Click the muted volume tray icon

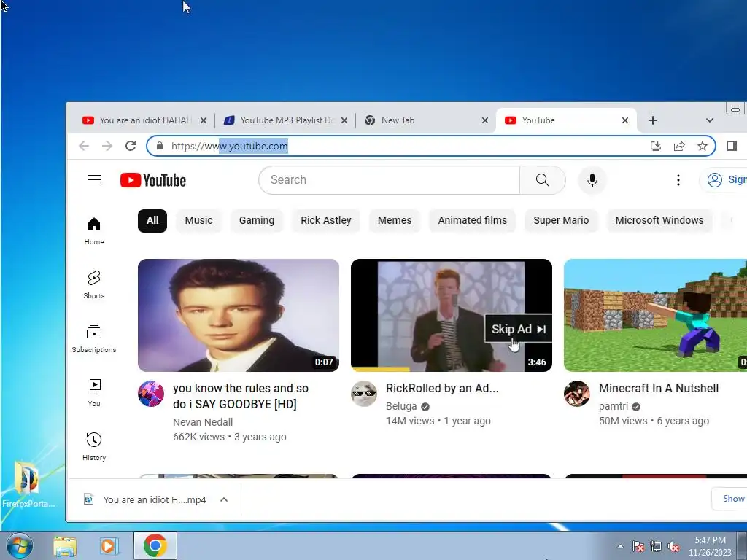(x=673, y=547)
